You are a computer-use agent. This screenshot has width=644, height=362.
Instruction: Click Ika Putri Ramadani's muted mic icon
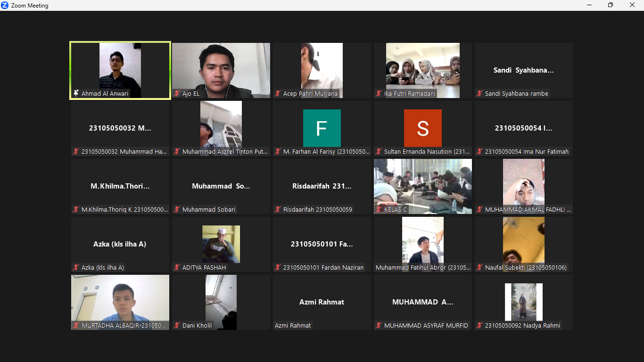click(379, 93)
